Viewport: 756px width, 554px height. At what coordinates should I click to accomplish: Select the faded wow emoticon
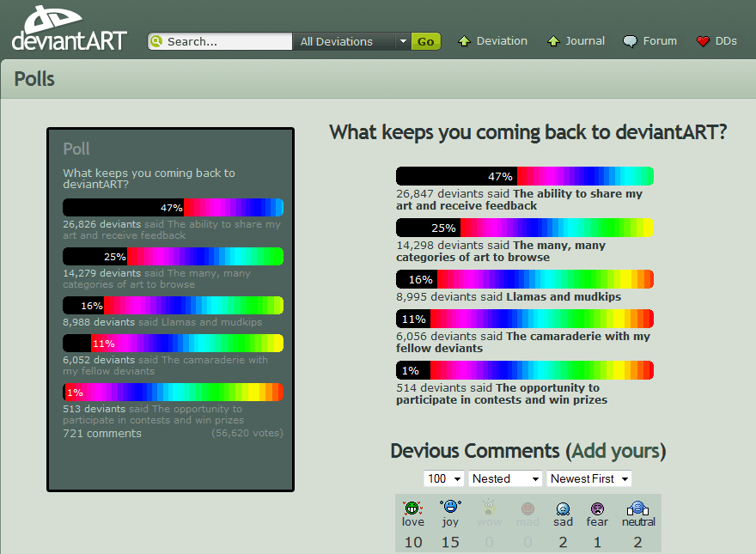coord(489,508)
